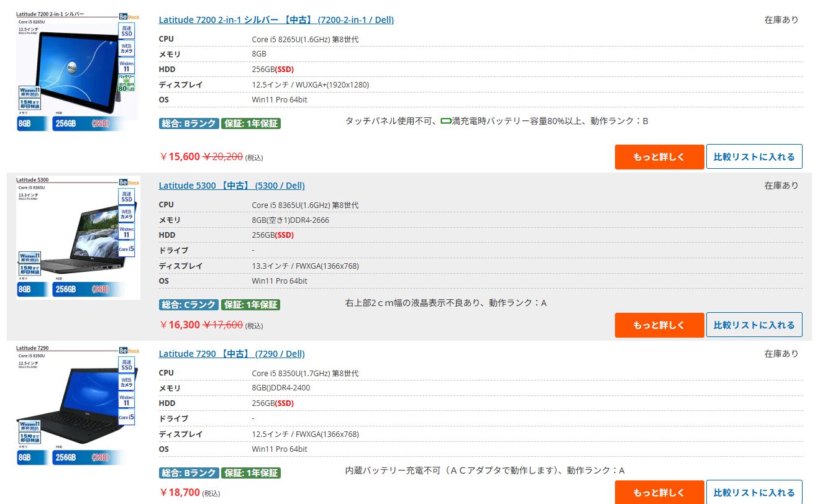The image size is (820, 504).
Task: Add Latitude 7200 2-in-1 to 比較リスト
Action: 754,157
